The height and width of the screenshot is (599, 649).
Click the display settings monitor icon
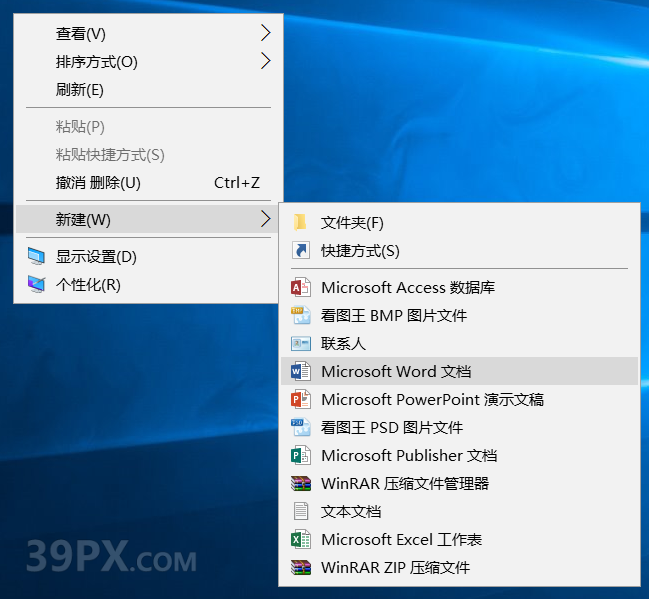click(x=36, y=256)
